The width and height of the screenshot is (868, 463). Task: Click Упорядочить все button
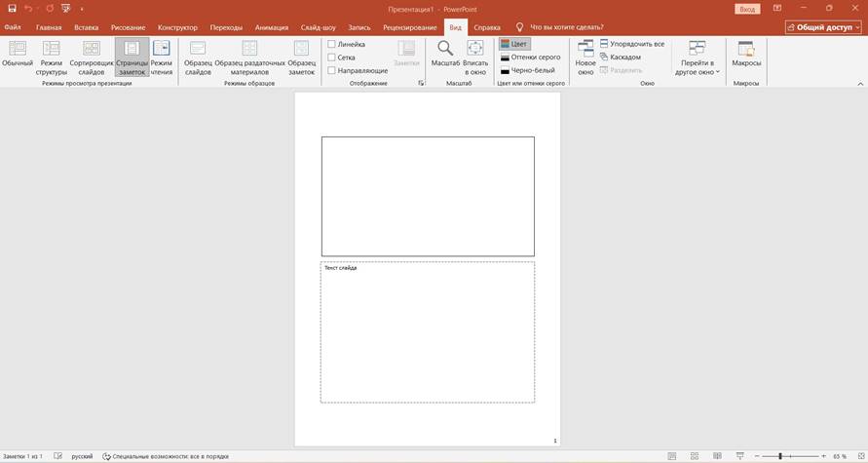tap(632, 44)
